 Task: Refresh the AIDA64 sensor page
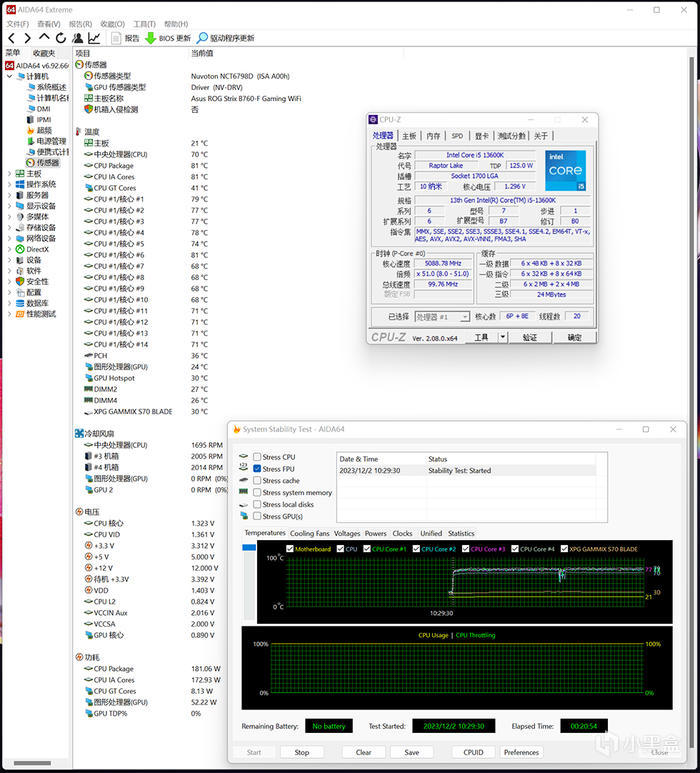(x=61, y=38)
